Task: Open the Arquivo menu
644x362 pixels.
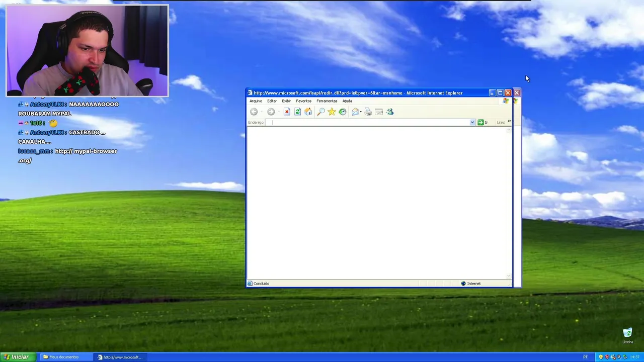Action: coord(256,101)
